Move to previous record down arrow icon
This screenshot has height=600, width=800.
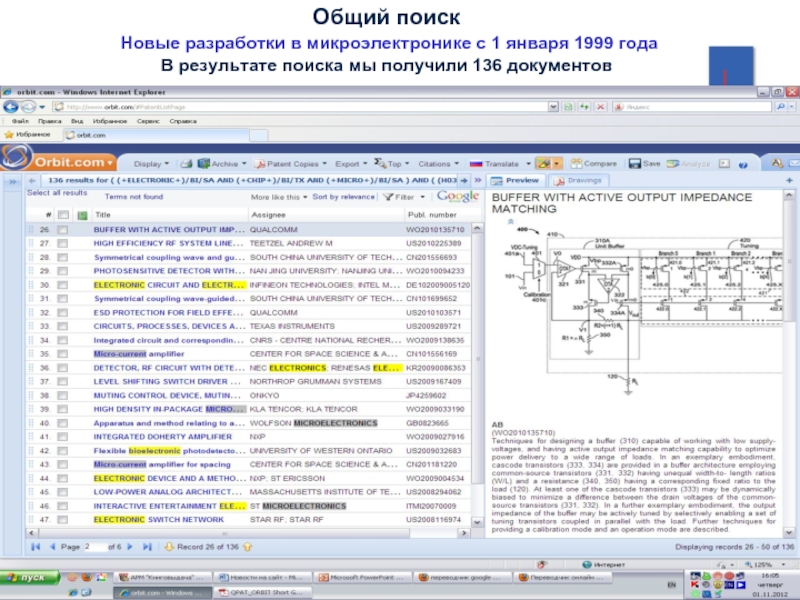pyautogui.click(x=169, y=547)
